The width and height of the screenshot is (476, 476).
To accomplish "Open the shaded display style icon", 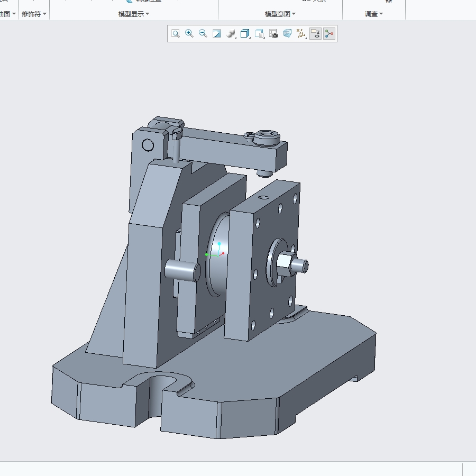I will point(231,34).
